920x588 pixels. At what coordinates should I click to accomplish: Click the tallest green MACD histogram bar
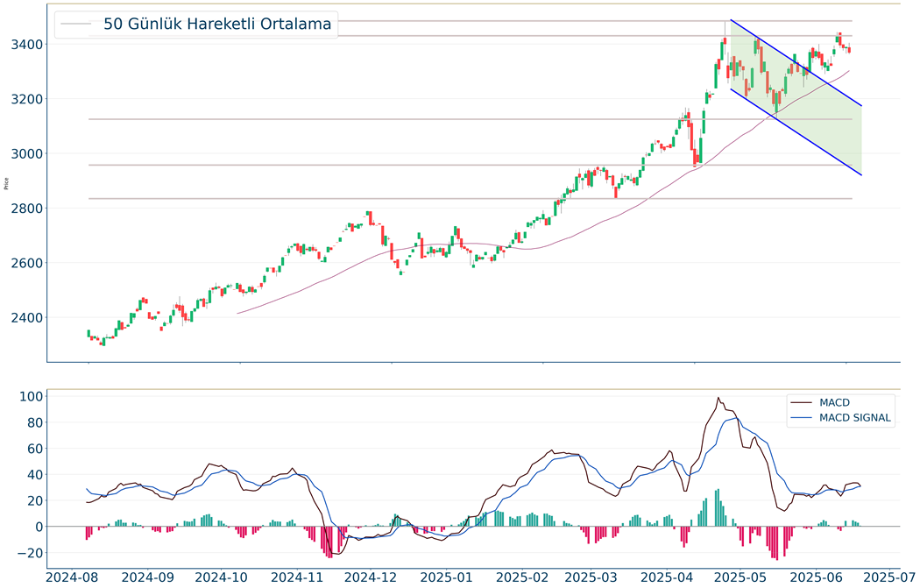click(718, 507)
